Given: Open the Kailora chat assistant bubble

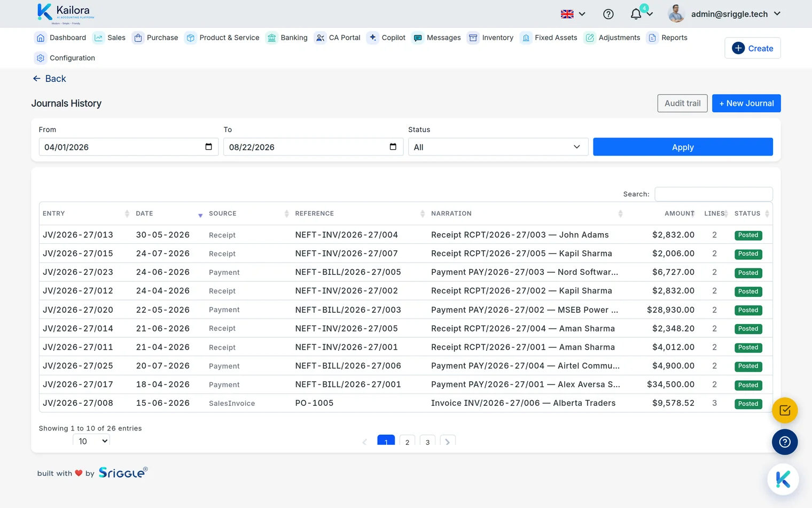Looking at the screenshot, I should pos(783,479).
